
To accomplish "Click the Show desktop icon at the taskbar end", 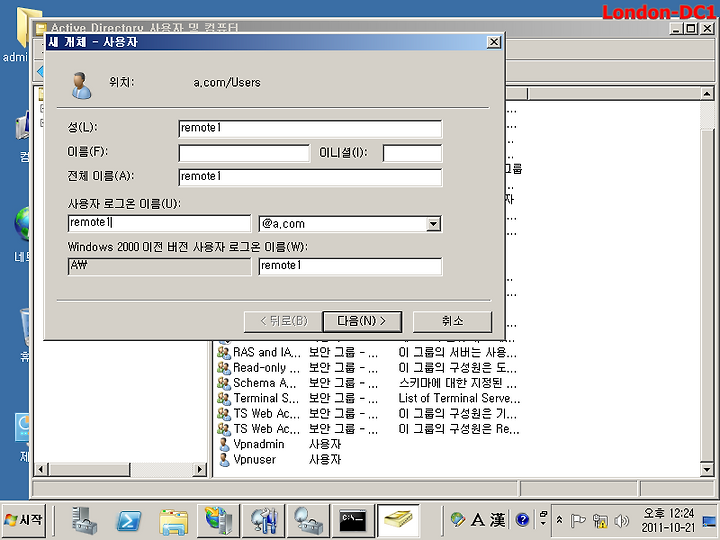I will coord(710,521).
